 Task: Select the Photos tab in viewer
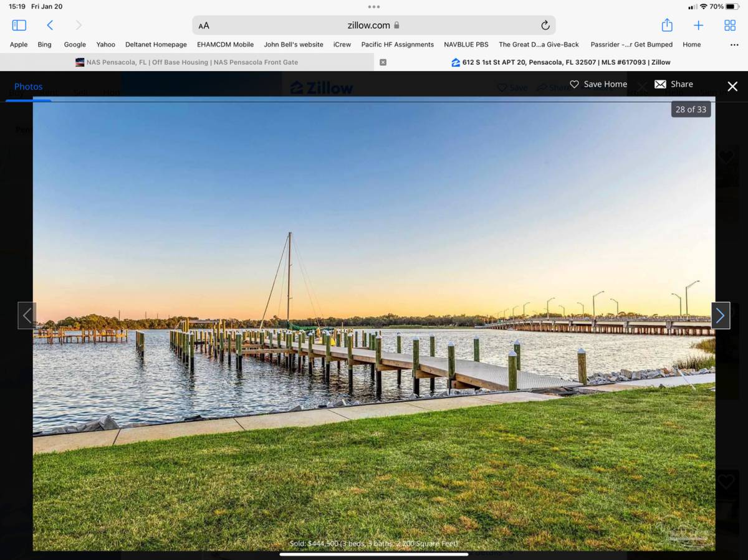29,87
